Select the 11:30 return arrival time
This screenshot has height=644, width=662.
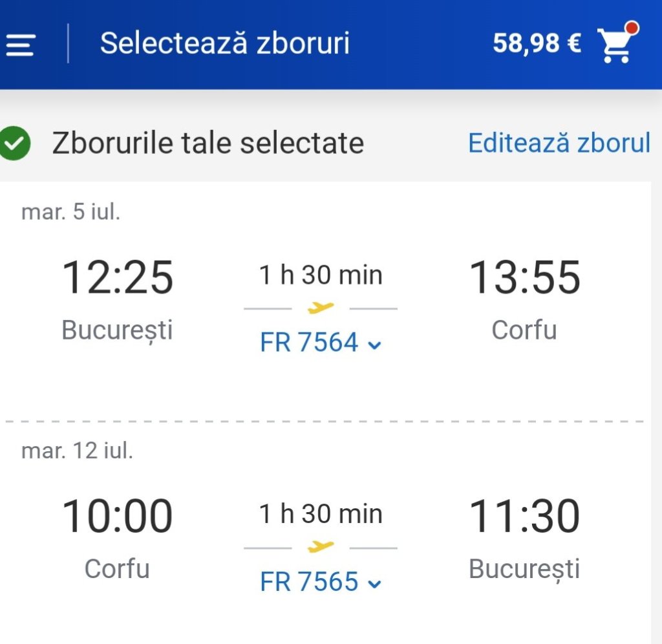[524, 516]
